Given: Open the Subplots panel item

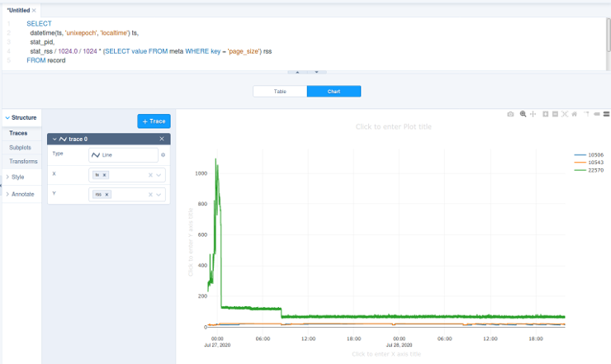Looking at the screenshot, I should pos(21,147).
